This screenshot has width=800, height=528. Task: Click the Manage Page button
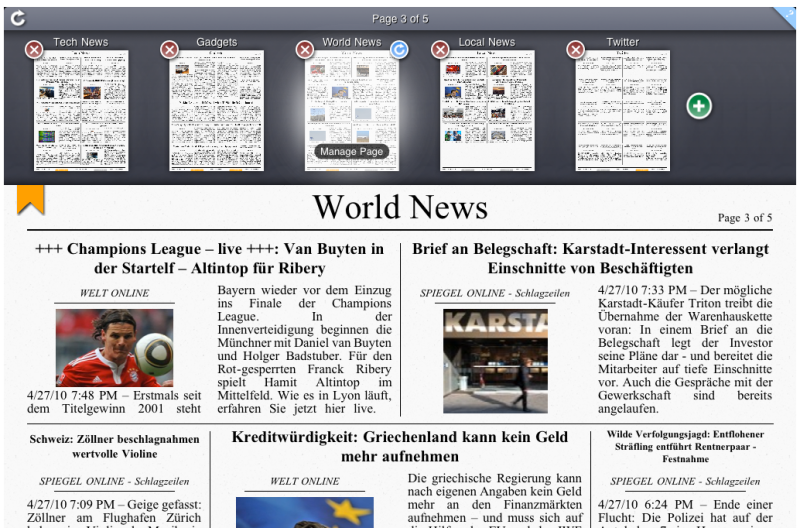(x=352, y=152)
